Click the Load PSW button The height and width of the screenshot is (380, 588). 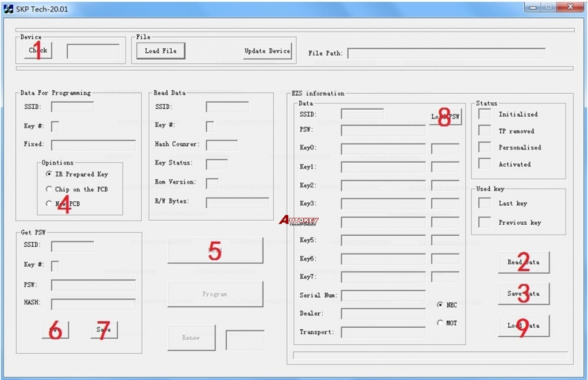coord(445,117)
